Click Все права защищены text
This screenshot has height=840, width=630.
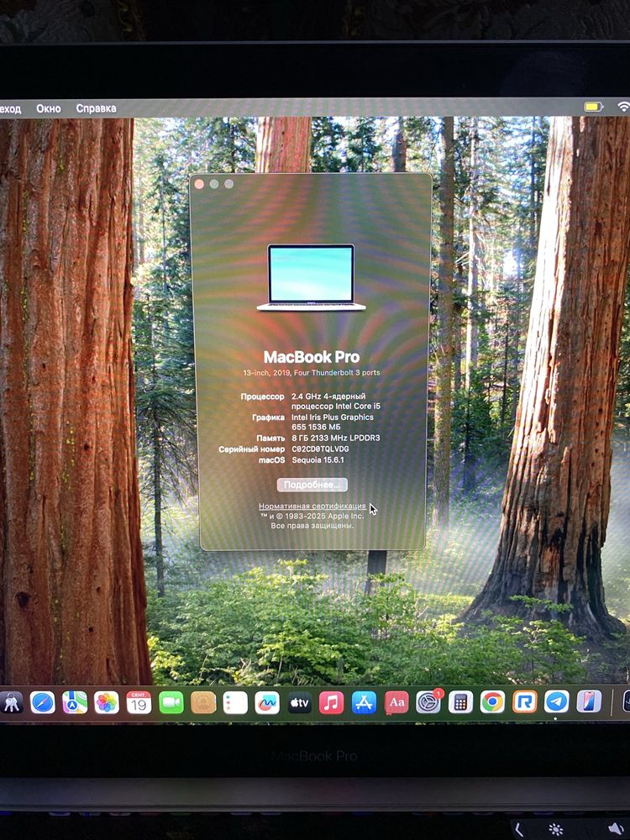point(312,526)
